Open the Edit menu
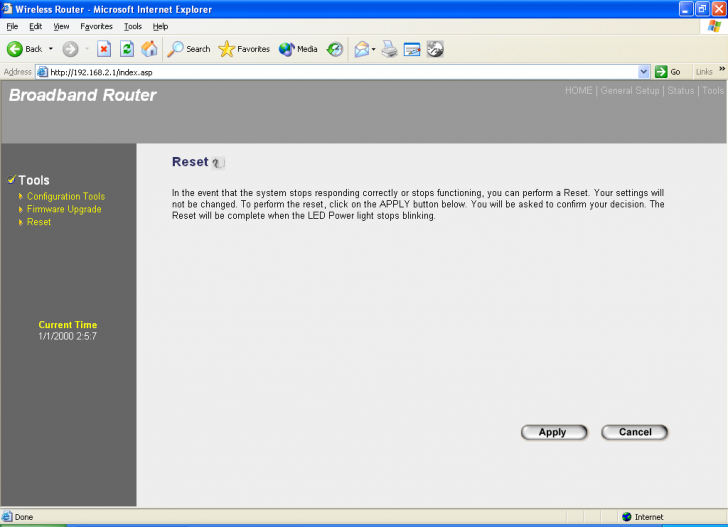 [x=35, y=26]
